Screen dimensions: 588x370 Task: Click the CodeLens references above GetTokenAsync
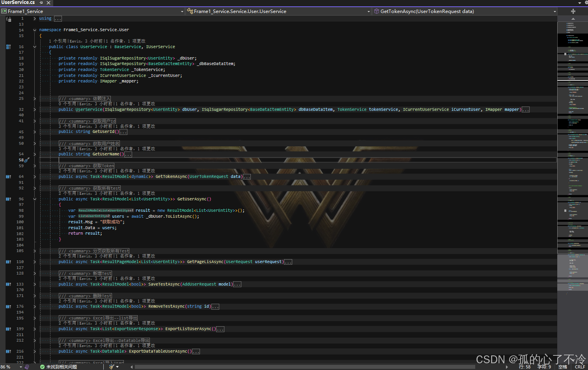[x=107, y=171]
